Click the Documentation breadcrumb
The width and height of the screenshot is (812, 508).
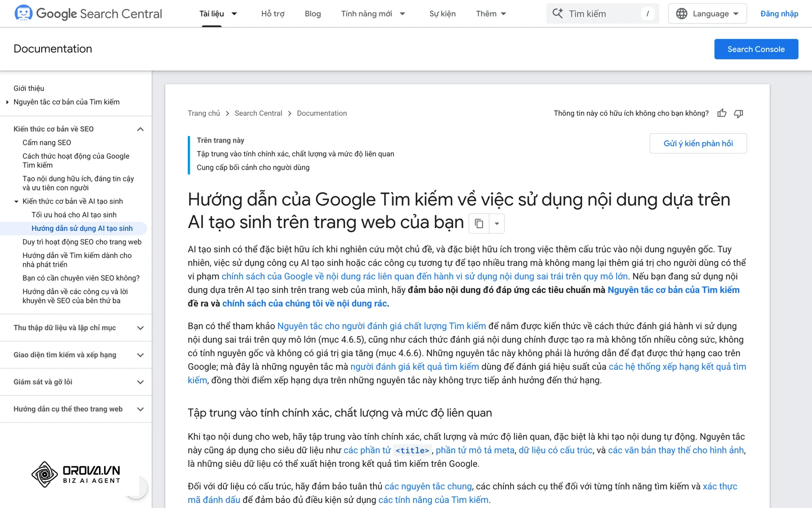point(322,113)
